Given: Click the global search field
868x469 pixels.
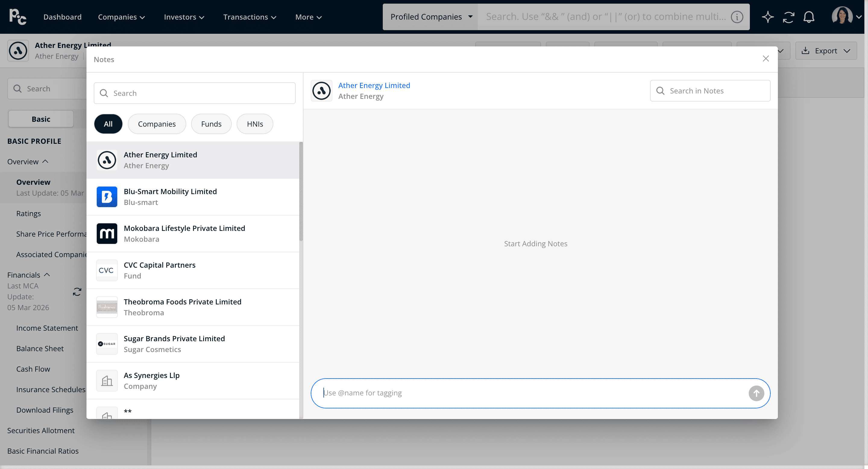Looking at the screenshot, I should tap(605, 17).
